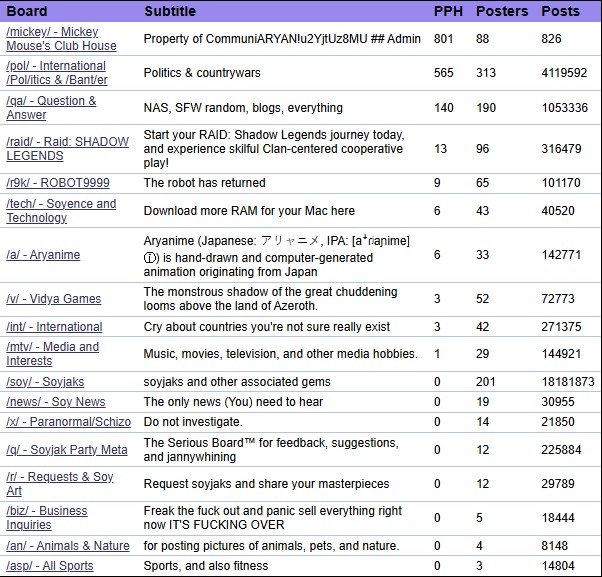Click post count 21850 for /x/

(558, 422)
